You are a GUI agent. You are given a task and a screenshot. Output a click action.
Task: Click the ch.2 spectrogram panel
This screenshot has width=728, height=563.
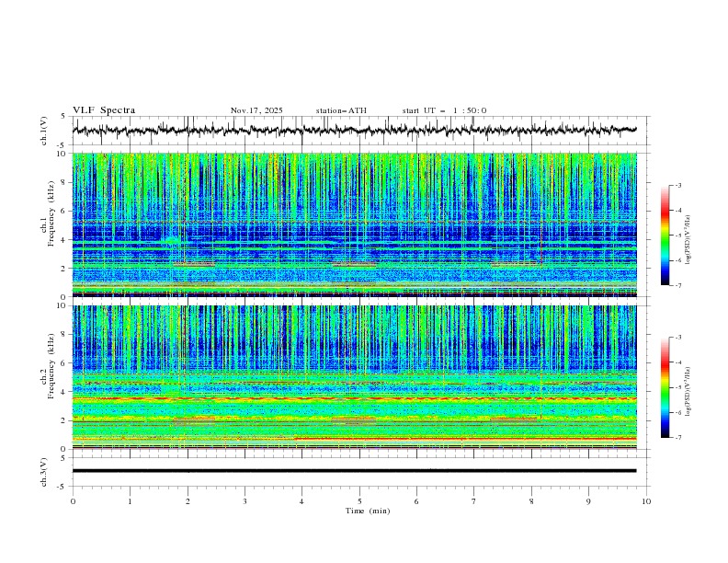pos(354,377)
